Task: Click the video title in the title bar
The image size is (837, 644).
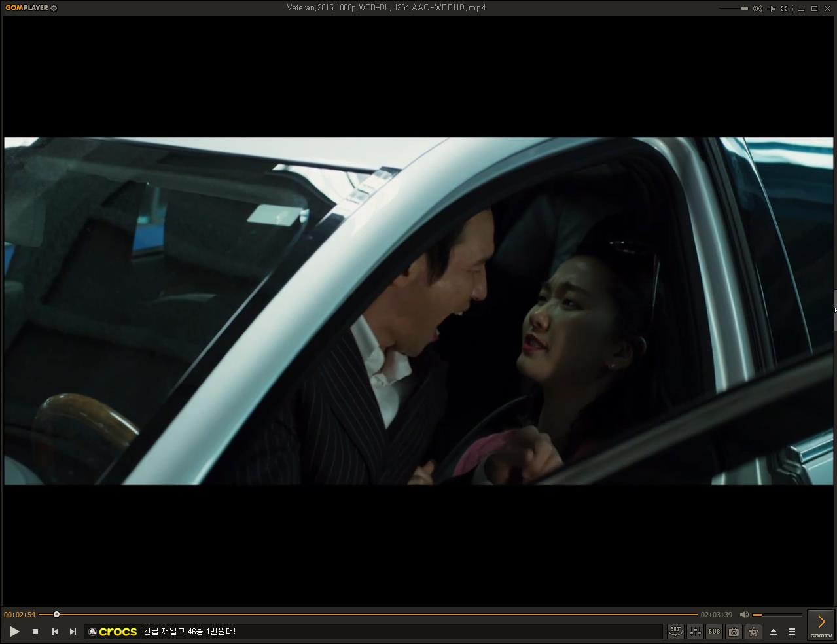Action: click(x=386, y=8)
